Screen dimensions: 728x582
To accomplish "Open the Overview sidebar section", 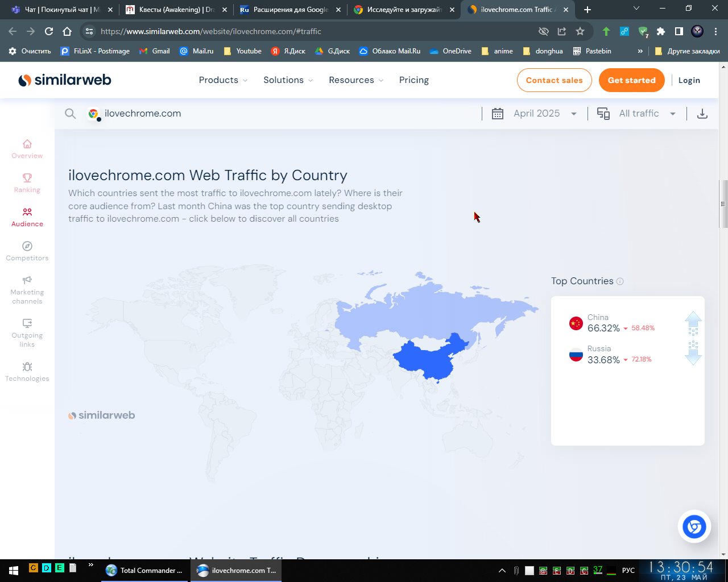I will pos(27,149).
